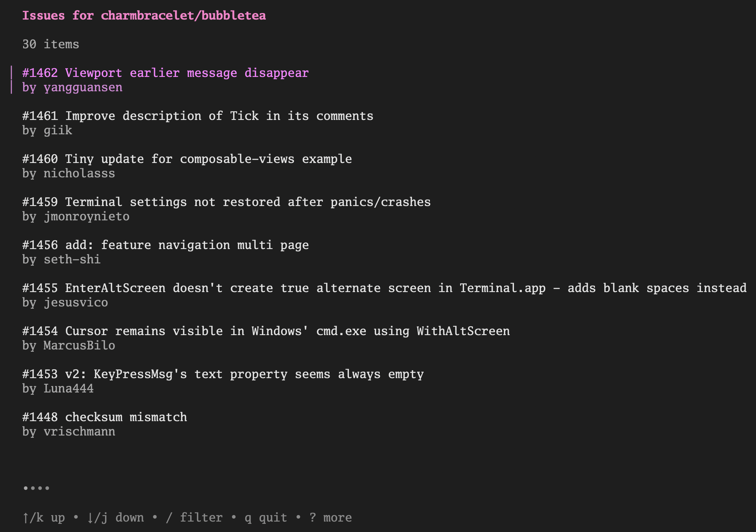Select issue #1454 Cursor remains visible
Image resolution: width=756 pixels, height=532 pixels.
click(266, 331)
